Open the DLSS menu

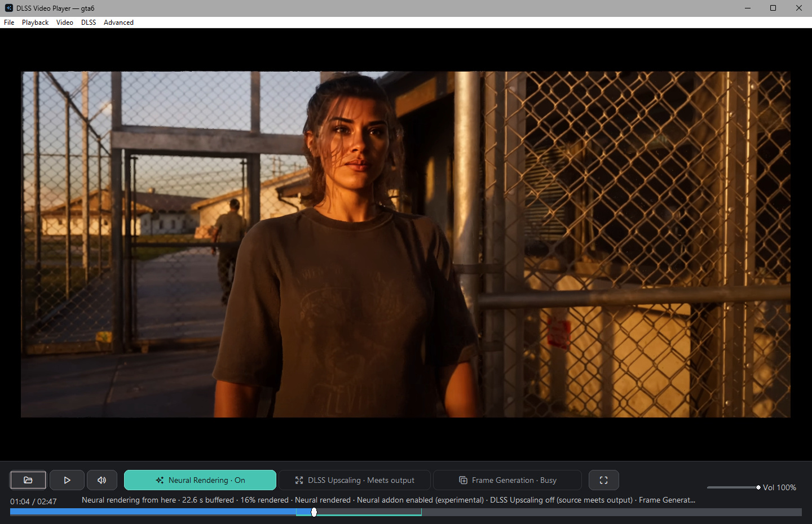(x=89, y=23)
